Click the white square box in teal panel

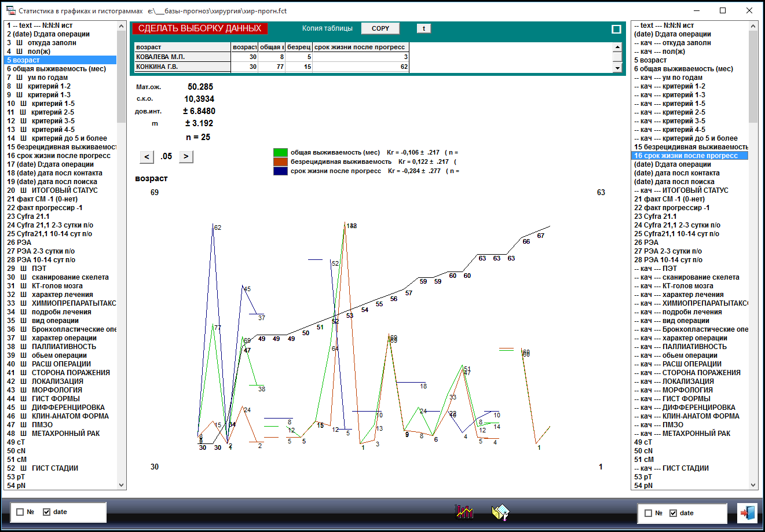tap(616, 29)
